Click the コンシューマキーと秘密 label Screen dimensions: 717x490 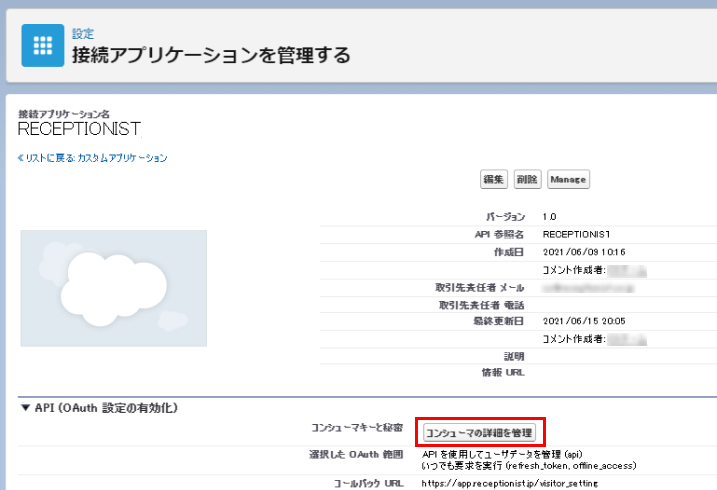[357, 427]
